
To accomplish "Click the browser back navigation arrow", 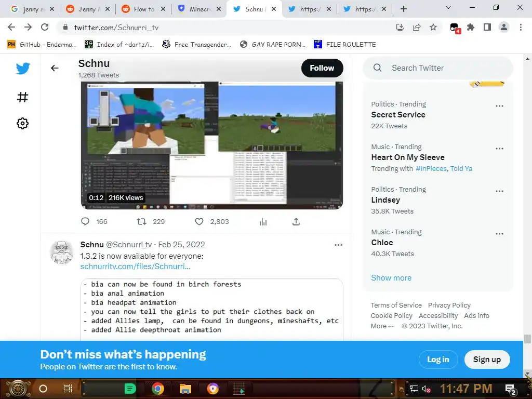I will tap(11, 27).
